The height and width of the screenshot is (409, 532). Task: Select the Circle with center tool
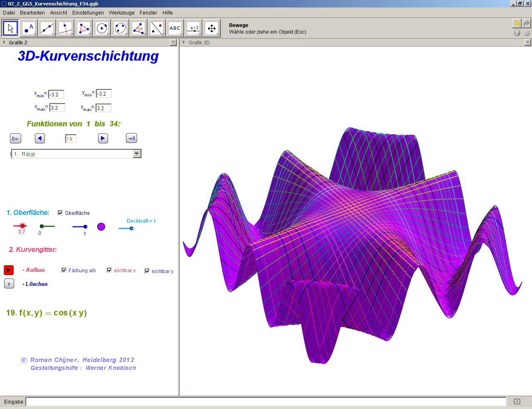pos(102,28)
